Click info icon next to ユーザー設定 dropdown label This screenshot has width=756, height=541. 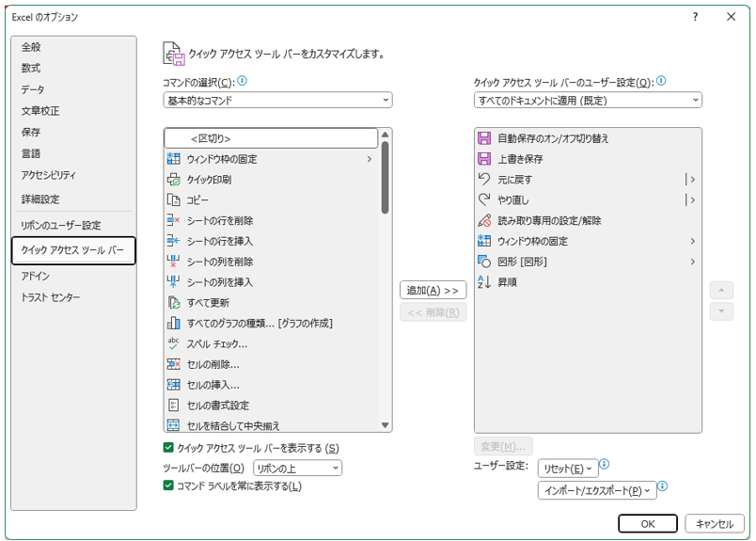click(x=662, y=81)
